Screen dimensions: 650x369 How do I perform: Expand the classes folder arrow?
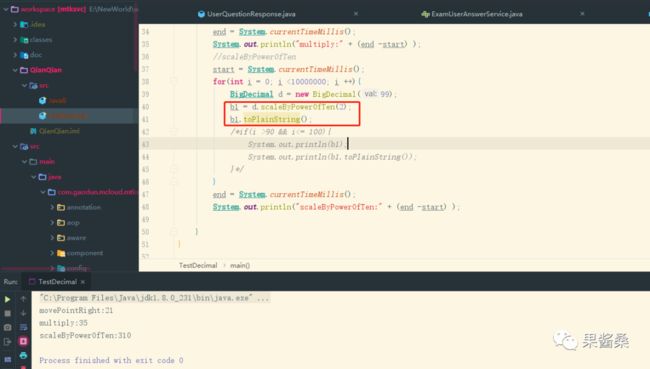point(15,40)
